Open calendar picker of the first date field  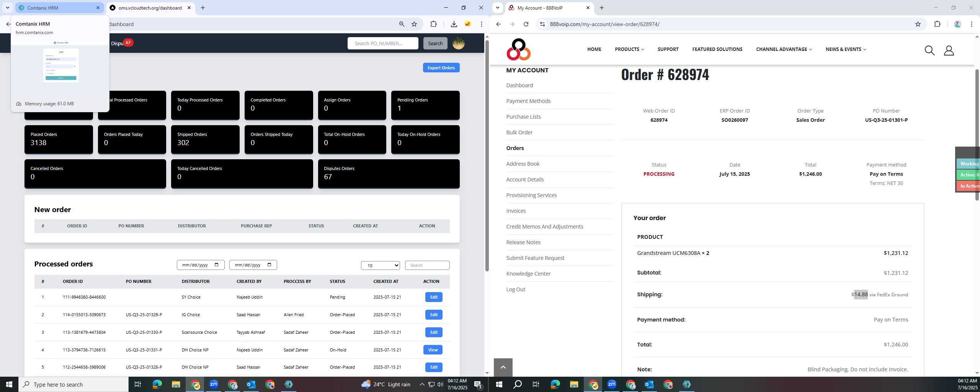217,265
